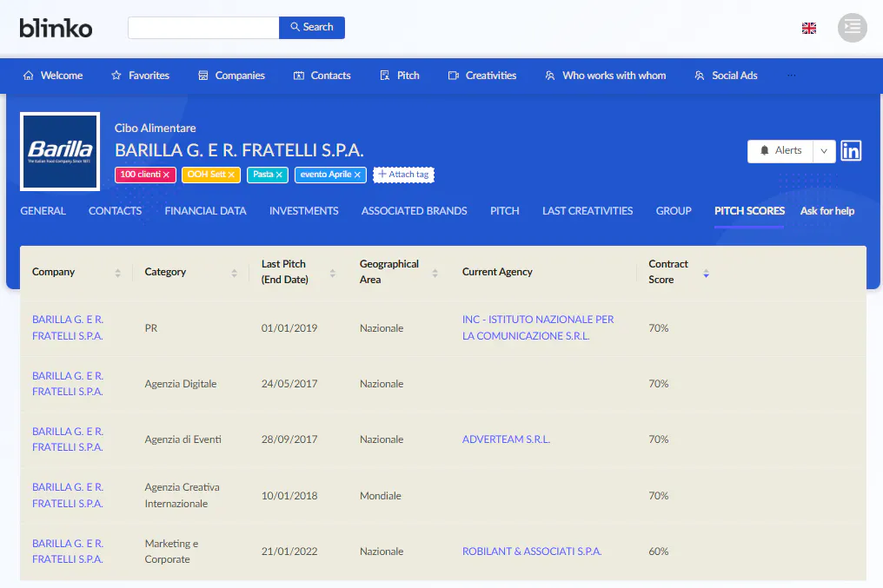Click the Barilla company logo

[60, 151]
